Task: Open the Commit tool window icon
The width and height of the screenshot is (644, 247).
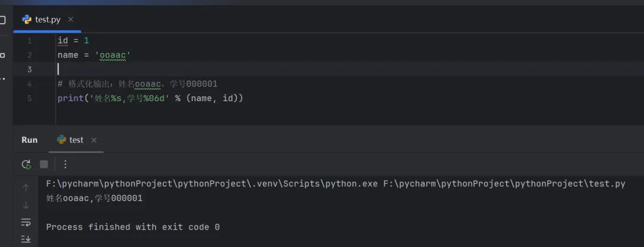Action: [2, 55]
